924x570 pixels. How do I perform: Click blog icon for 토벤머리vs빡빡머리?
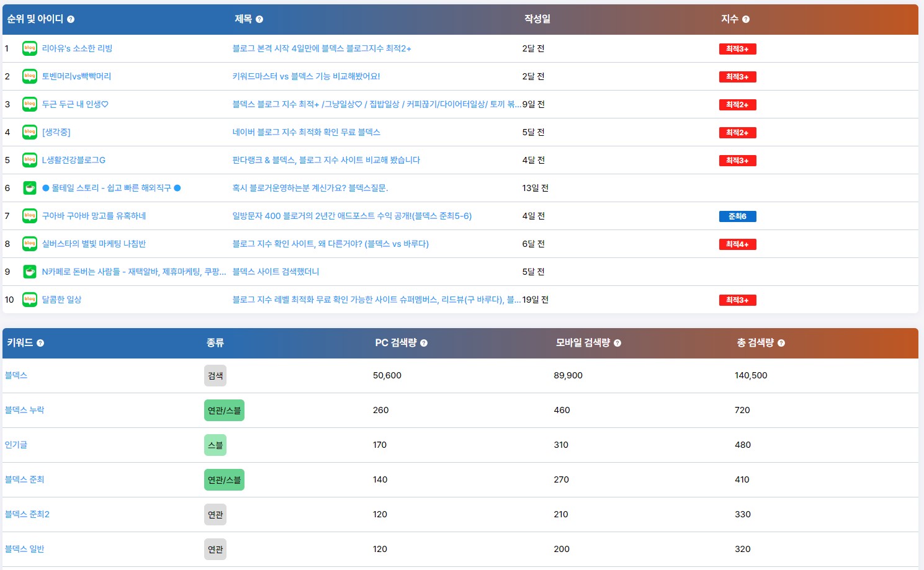tap(30, 76)
